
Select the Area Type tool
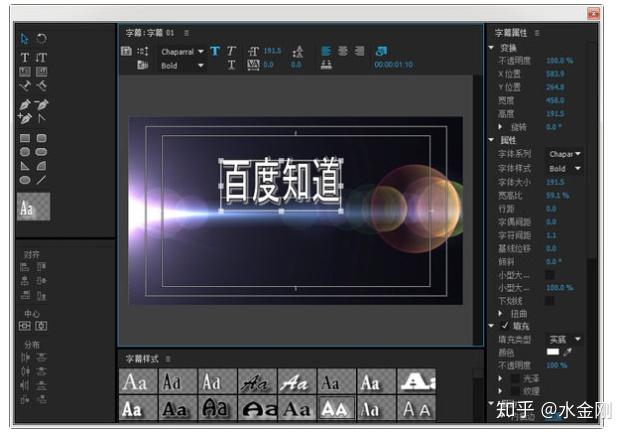tap(24, 72)
